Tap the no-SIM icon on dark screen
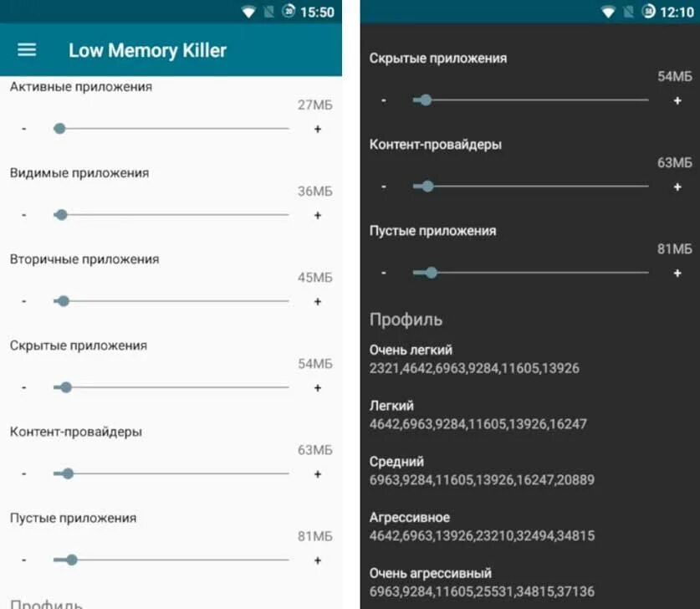Image resolution: width=700 pixels, height=609 pixels. point(629,12)
